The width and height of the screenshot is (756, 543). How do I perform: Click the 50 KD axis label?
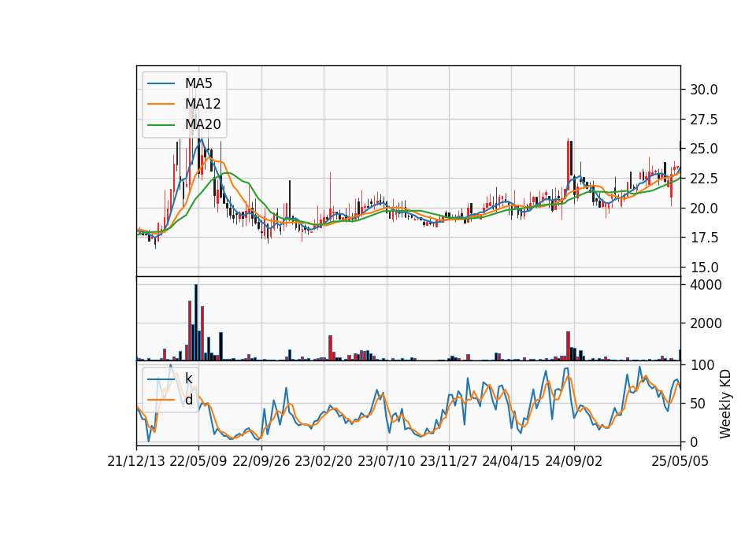[x=698, y=404]
